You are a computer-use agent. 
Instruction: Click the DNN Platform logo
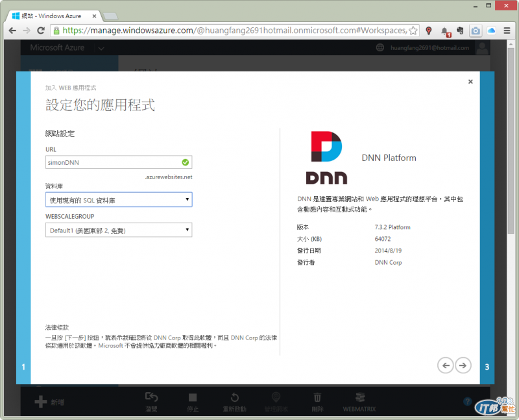coord(326,158)
